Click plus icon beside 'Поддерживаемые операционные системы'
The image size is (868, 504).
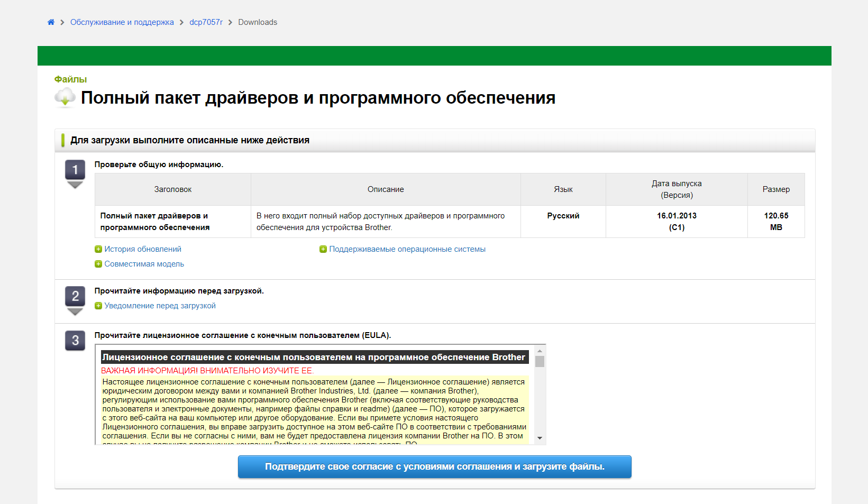(323, 249)
